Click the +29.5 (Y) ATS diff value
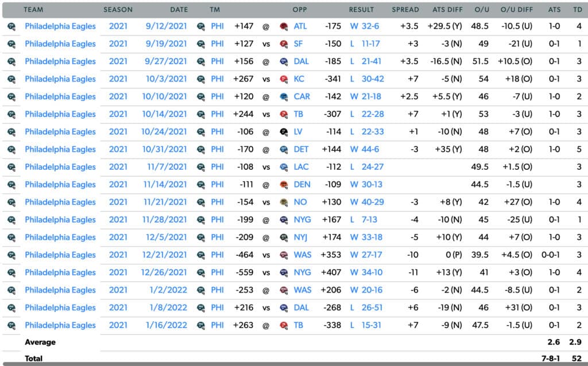This screenshot has height=366, width=588. 445,26
